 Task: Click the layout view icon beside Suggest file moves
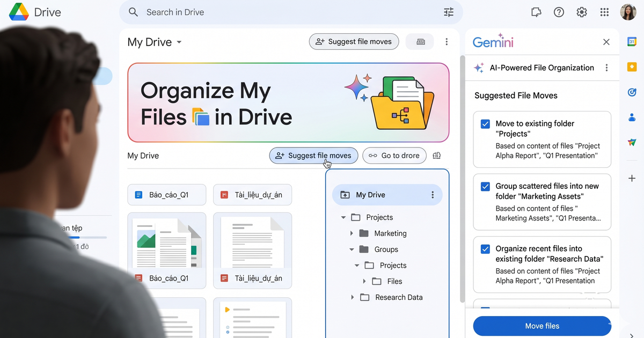(x=420, y=42)
